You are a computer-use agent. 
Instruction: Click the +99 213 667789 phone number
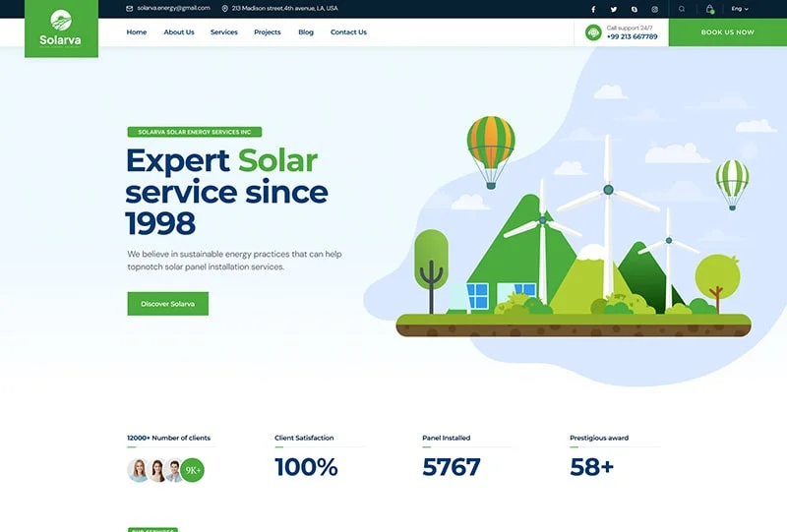pos(632,37)
